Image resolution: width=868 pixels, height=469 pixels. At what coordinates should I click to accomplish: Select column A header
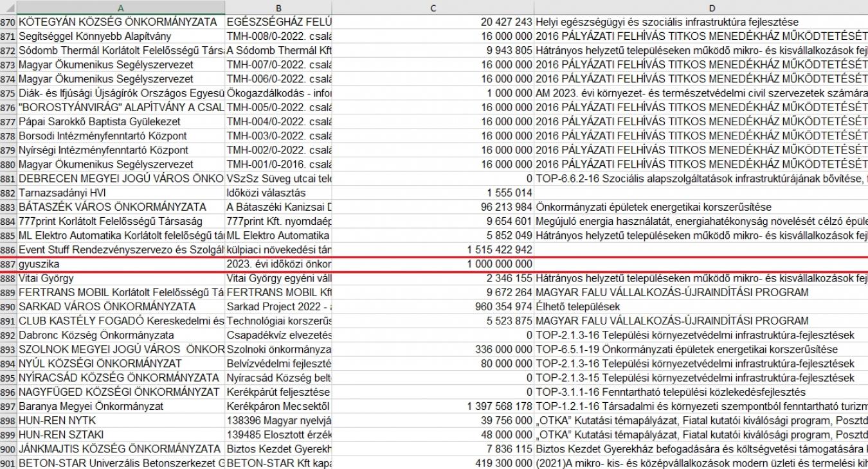122,7
